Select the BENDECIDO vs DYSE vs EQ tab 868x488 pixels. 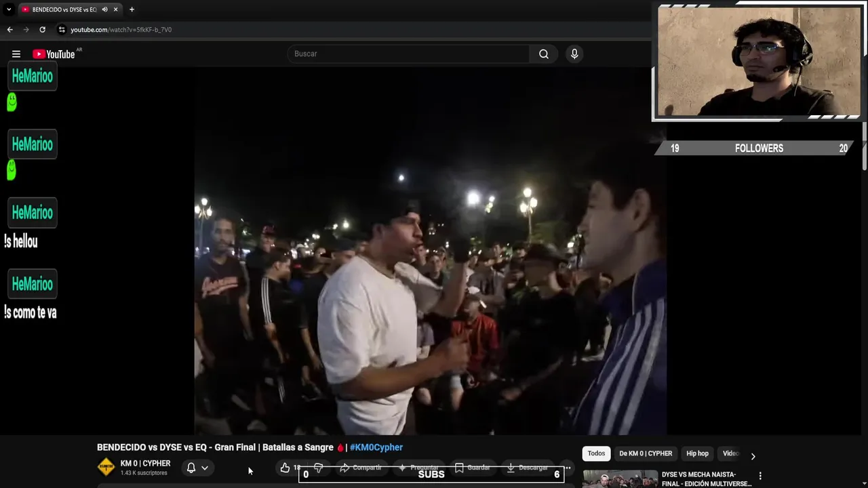point(71,9)
